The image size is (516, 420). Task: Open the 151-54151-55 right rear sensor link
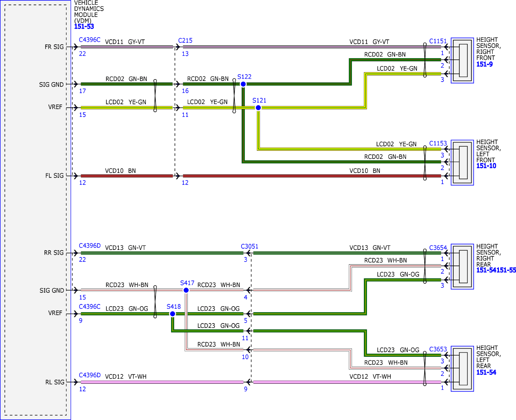pos(496,270)
